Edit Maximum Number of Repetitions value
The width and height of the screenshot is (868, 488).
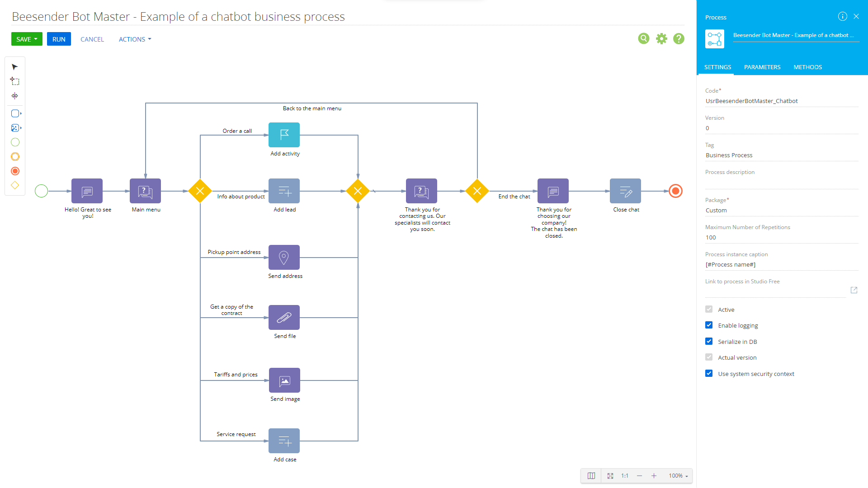click(781, 238)
